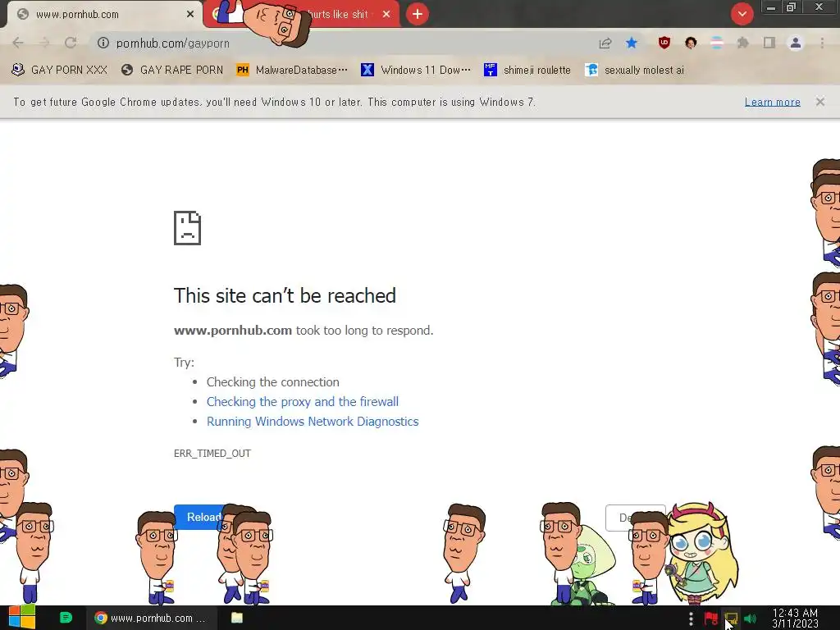Close the second red tab
Screen dimensions: 840x630
click(x=386, y=15)
